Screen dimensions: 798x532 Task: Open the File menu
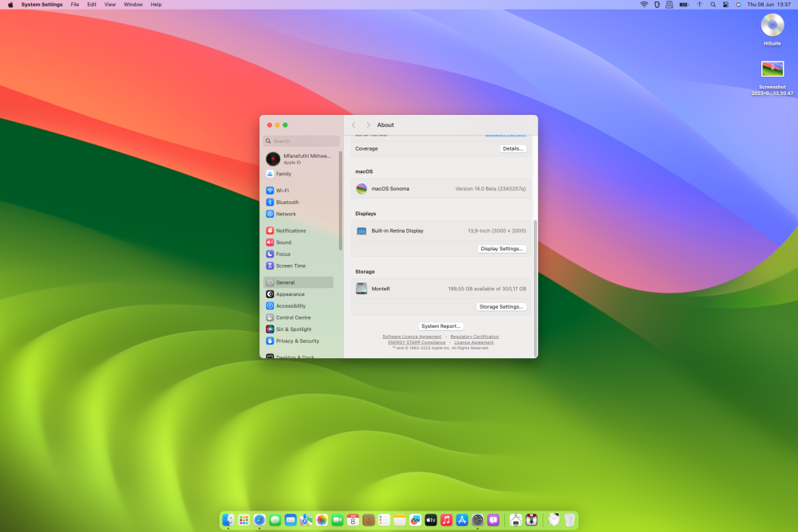tap(75, 5)
